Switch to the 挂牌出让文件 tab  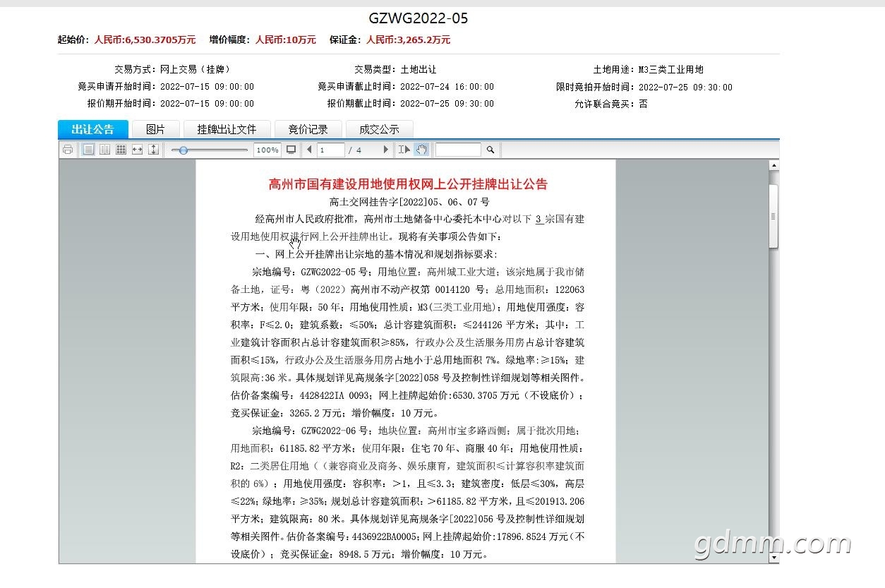(x=227, y=129)
